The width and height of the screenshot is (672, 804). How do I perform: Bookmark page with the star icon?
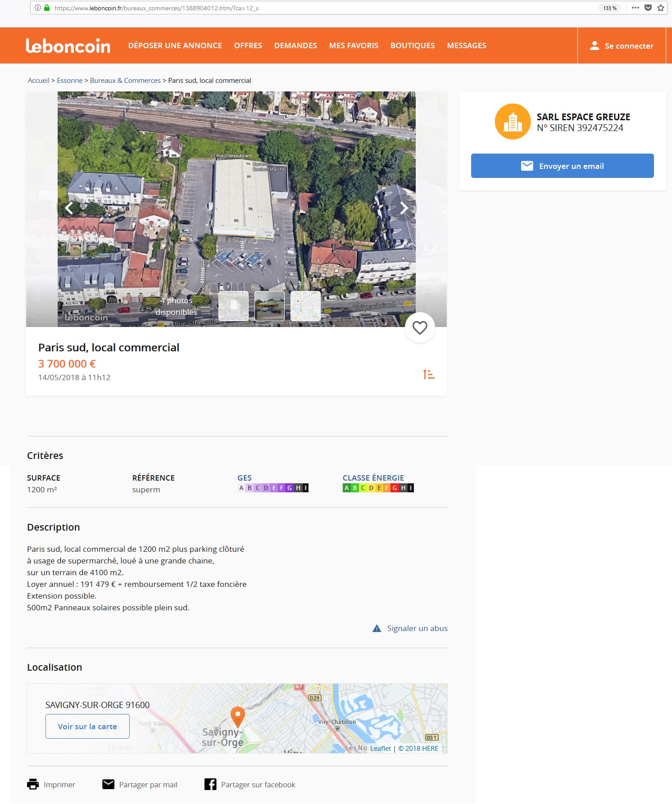[660, 8]
